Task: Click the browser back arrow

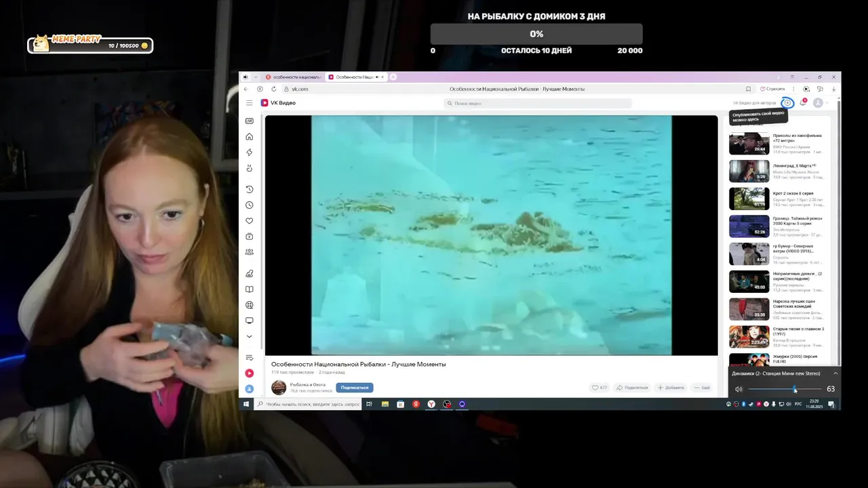Action: click(x=246, y=89)
